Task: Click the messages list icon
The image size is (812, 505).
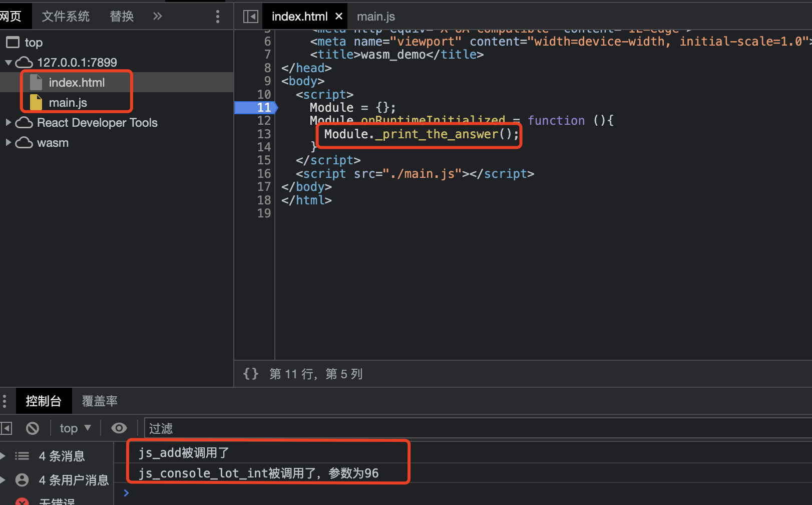Action: pyautogui.click(x=22, y=456)
